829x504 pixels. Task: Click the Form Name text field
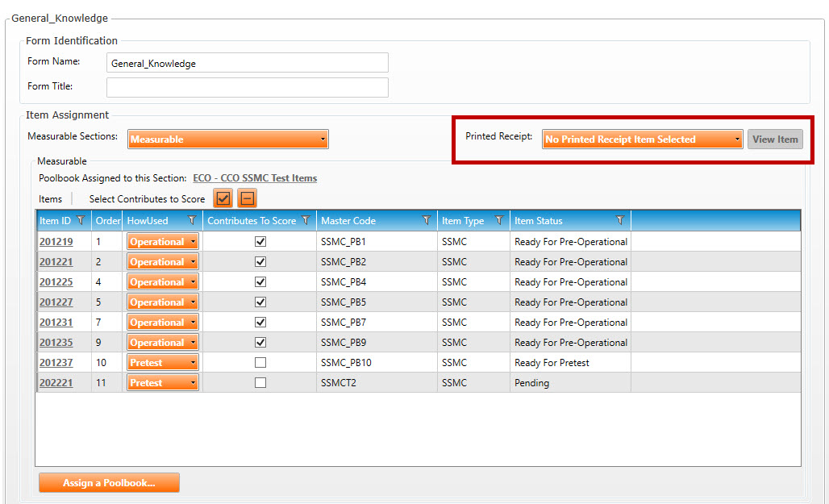tap(247, 63)
